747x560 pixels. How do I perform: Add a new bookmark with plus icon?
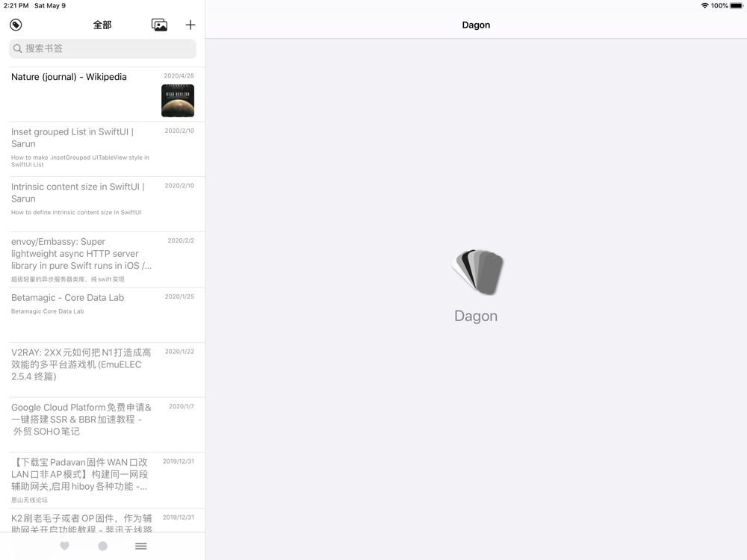pos(190,25)
